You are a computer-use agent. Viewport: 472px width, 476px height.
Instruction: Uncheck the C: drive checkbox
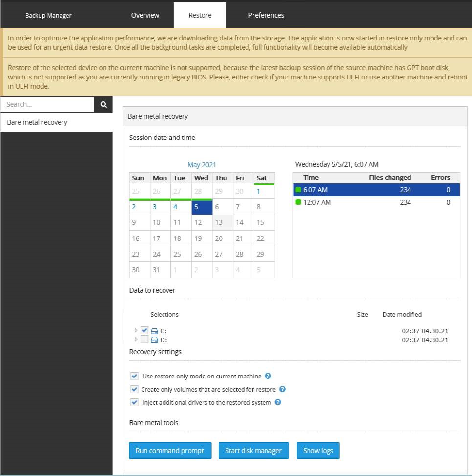144,331
